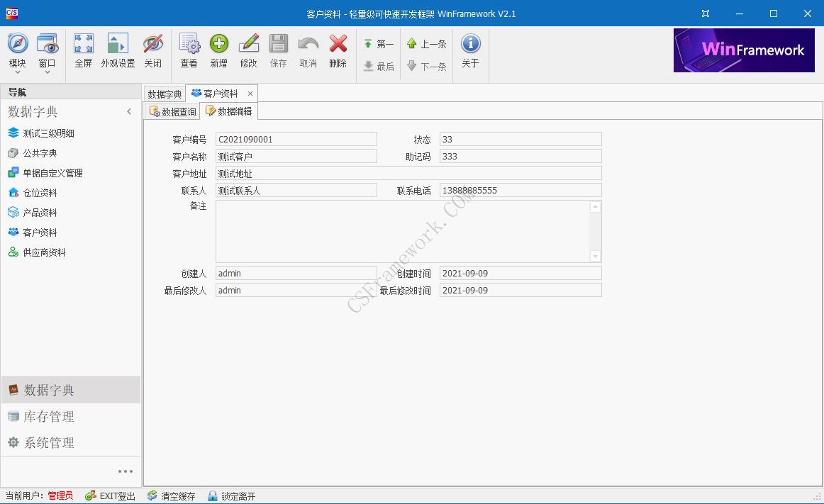Open the 模块 dropdown menu

pyautogui.click(x=17, y=50)
